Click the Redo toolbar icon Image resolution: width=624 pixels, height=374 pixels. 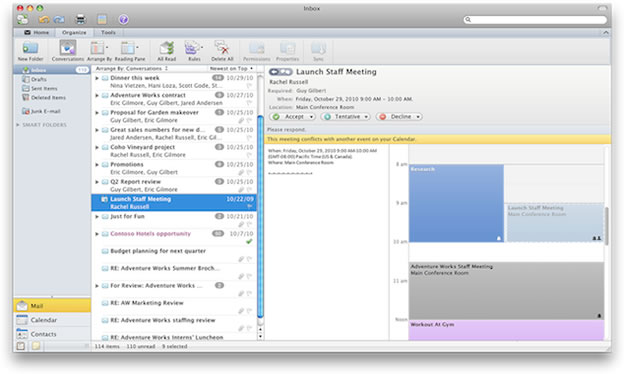(59, 19)
